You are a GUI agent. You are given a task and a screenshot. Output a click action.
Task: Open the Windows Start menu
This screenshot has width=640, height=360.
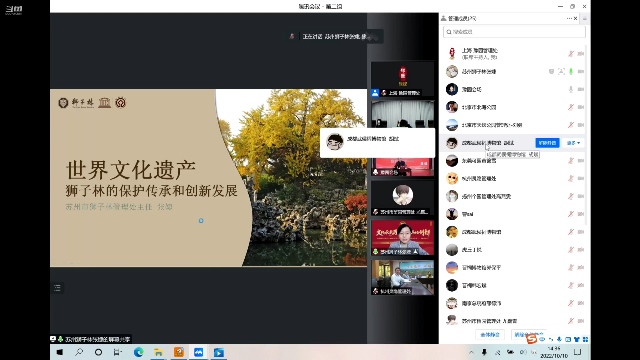(60, 352)
